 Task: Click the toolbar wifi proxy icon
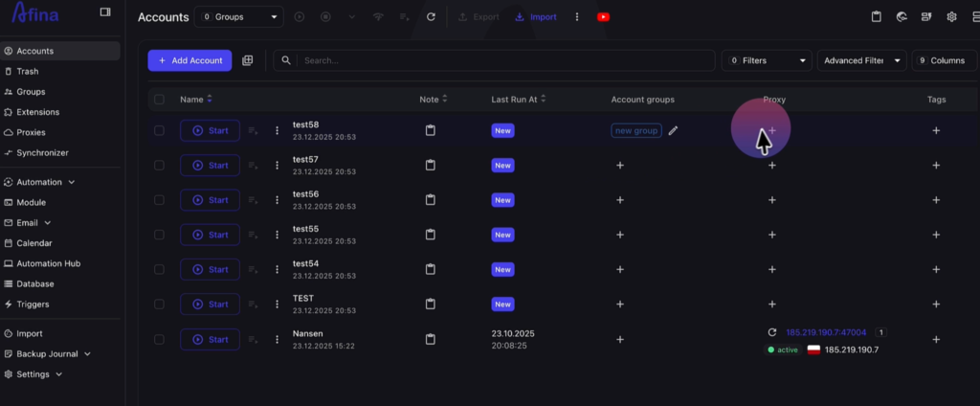pyautogui.click(x=378, y=17)
